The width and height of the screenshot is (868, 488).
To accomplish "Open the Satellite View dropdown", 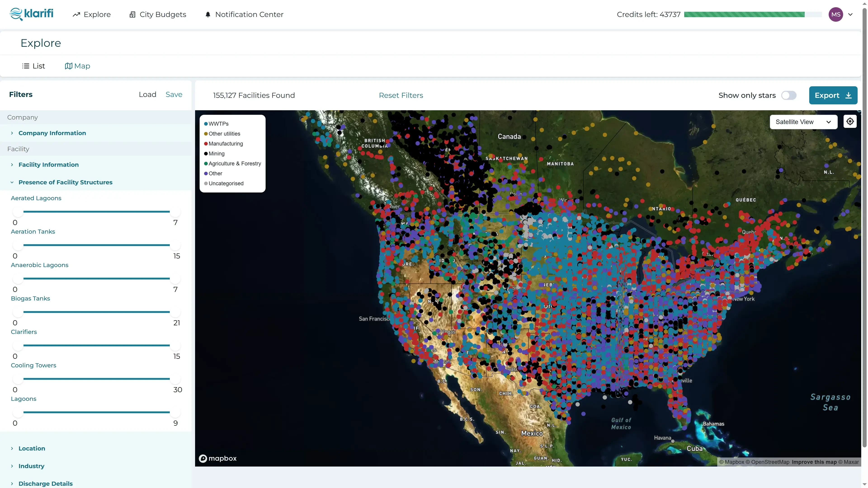I will point(803,122).
